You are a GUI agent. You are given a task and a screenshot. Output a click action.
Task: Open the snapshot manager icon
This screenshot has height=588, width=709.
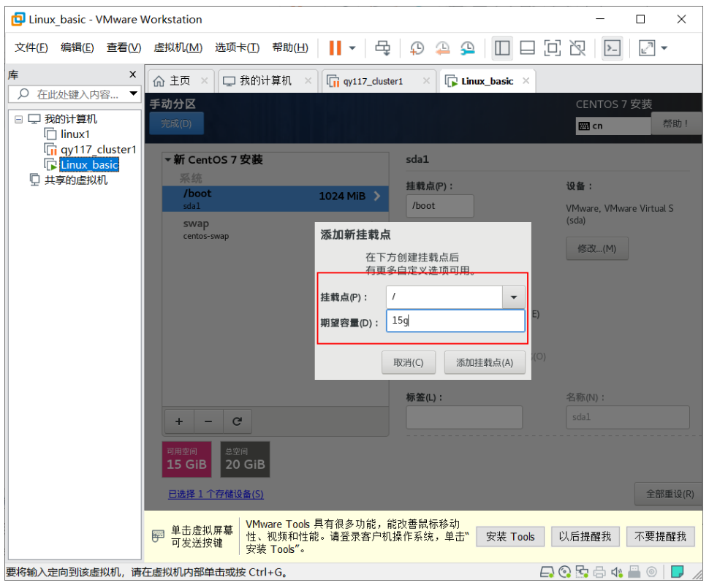(x=468, y=48)
